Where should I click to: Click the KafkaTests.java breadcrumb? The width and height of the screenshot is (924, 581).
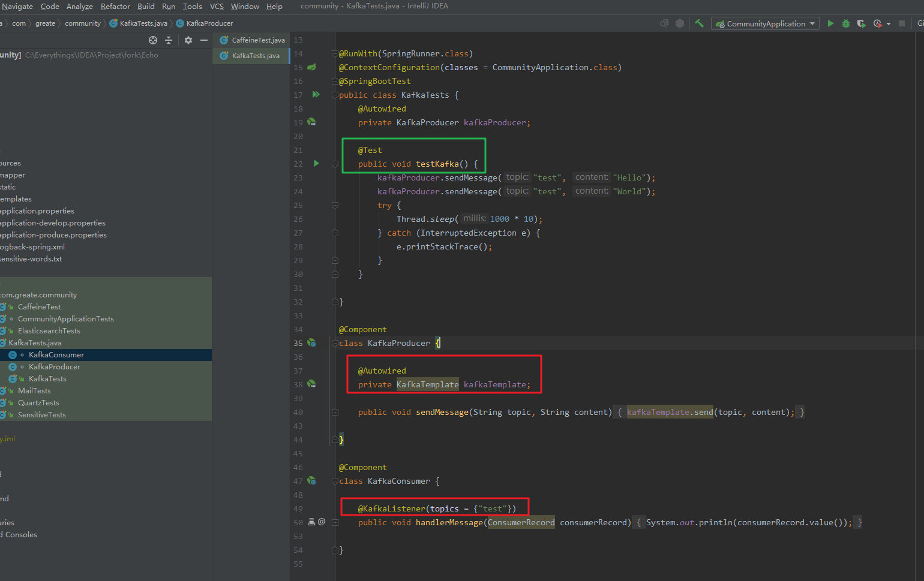pos(138,23)
